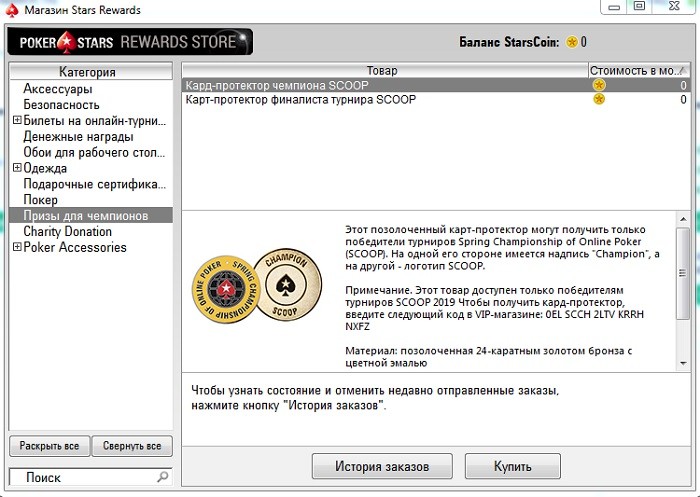Click the PokerStars Rewards Store logo
This screenshot has height=497, width=700.
pos(129,42)
